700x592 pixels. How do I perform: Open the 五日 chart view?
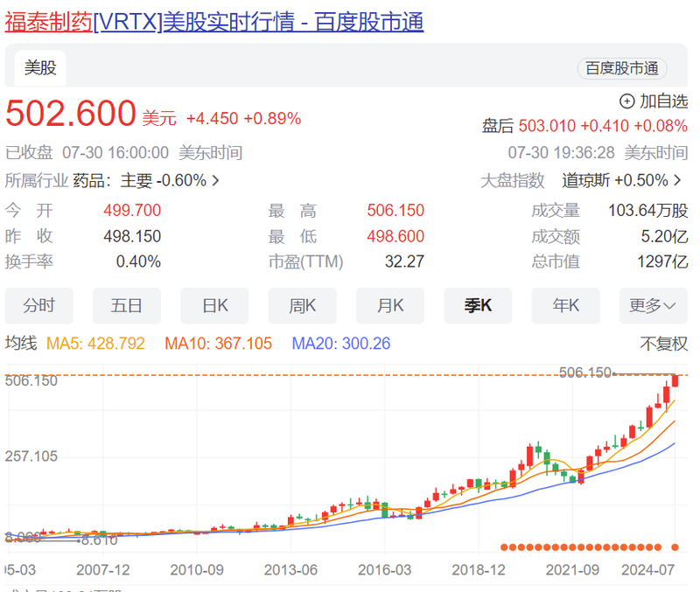pyautogui.click(x=126, y=305)
